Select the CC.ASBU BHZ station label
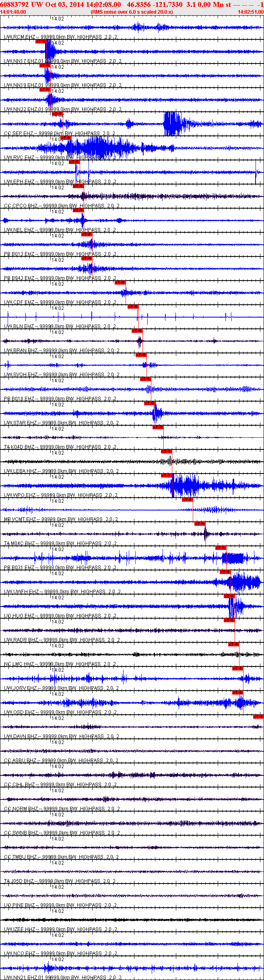Viewport: 264px width, 980px height. (x=20, y=761)
